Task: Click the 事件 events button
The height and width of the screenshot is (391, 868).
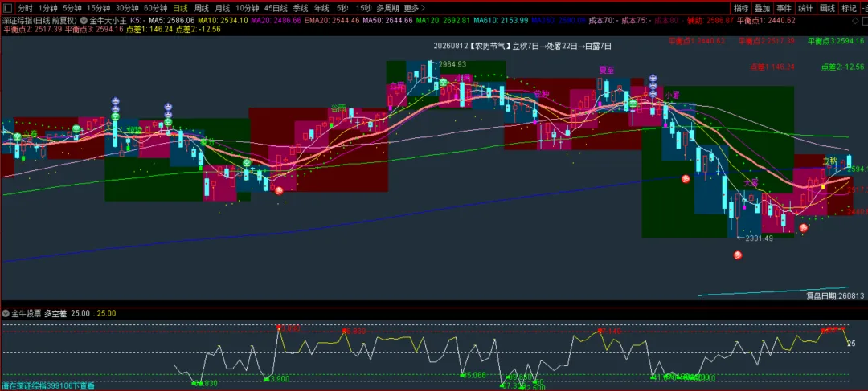Action: pyautogui.click(x=784, y=8)
